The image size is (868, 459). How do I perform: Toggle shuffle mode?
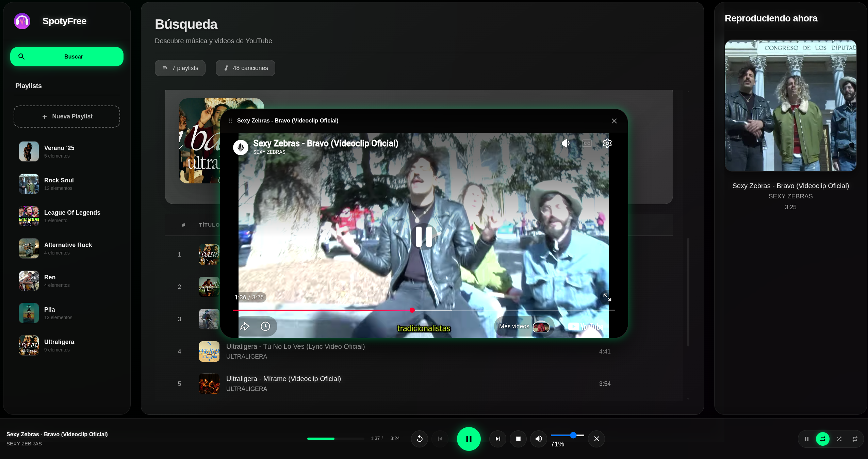pyautogui.click(x=839, y=439)
